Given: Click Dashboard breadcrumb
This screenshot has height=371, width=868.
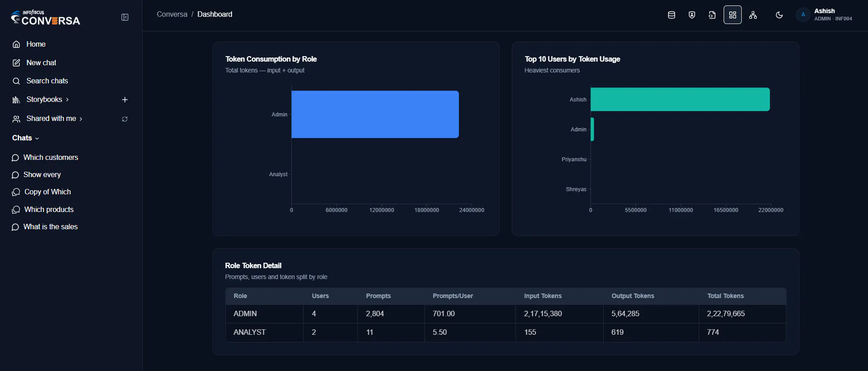Looking at the screenshot, I should (x=215, y=14).
